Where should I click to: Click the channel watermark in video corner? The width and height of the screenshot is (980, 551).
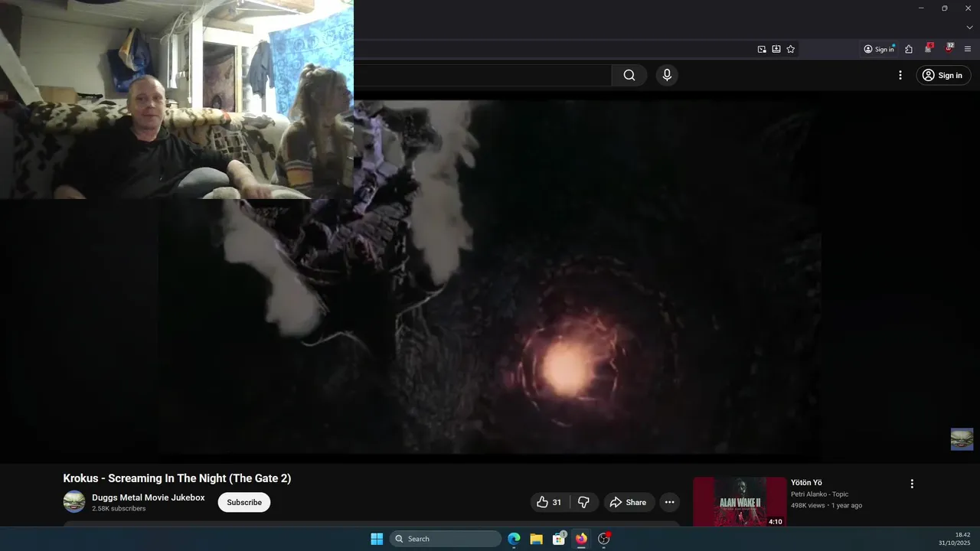(962, 439)
